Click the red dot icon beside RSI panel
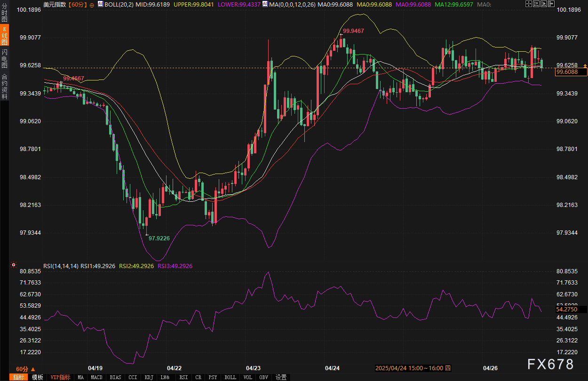Screen dimensions: 588x381 [x=13, y=266]
